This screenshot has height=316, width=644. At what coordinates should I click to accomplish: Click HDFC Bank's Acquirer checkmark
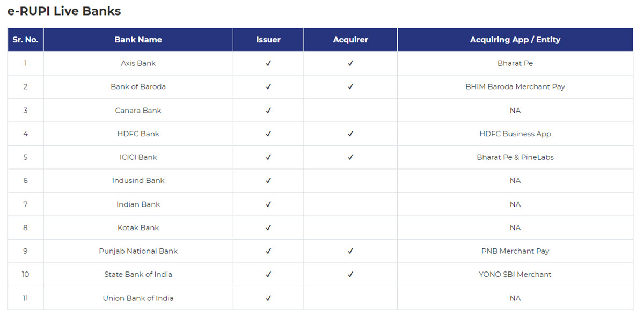click(x=350, y=134)
